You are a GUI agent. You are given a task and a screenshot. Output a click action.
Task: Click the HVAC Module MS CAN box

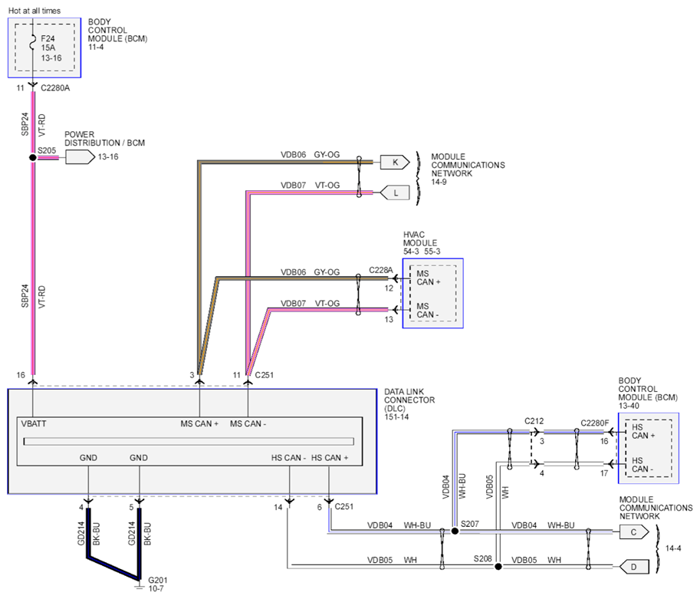433,294
